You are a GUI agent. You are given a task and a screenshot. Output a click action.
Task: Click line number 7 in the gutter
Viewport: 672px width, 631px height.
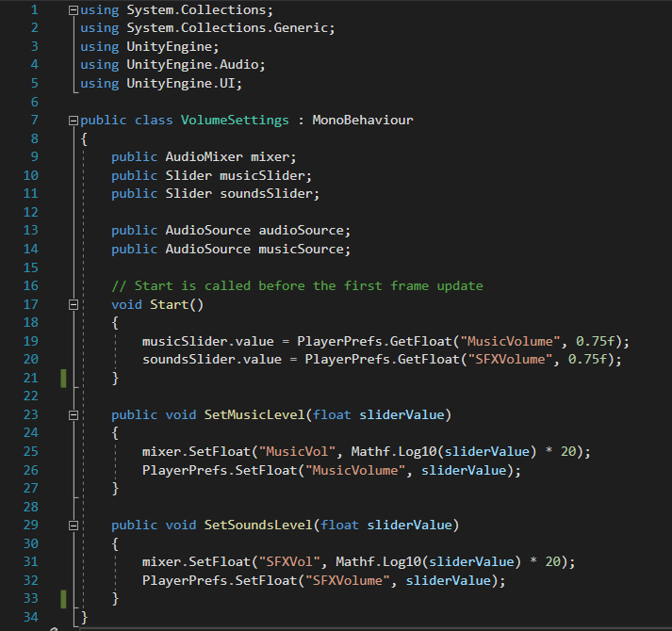[x=34, y=120]
